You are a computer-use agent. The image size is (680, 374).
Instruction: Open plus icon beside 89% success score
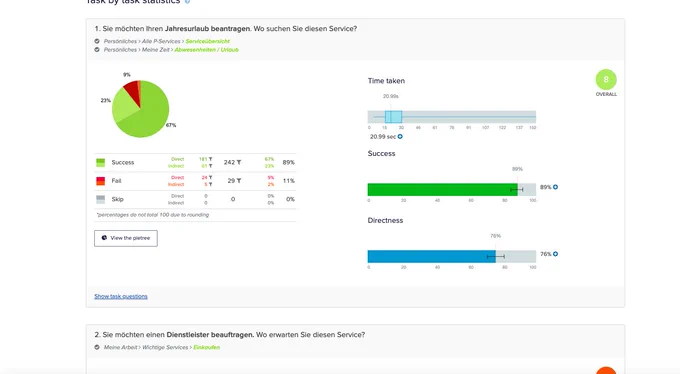[556, 187]
